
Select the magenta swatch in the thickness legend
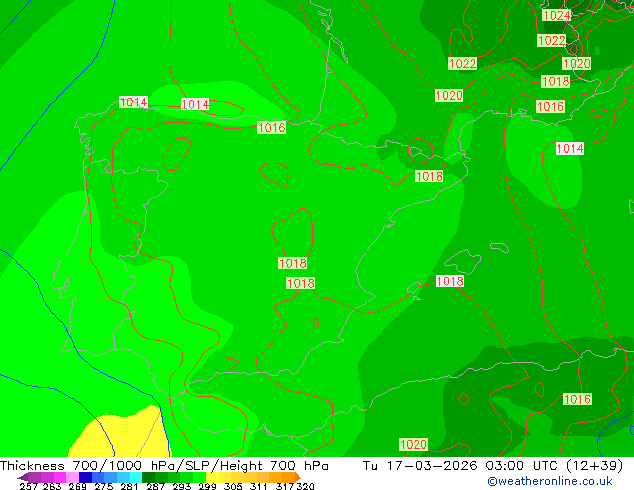60,477
